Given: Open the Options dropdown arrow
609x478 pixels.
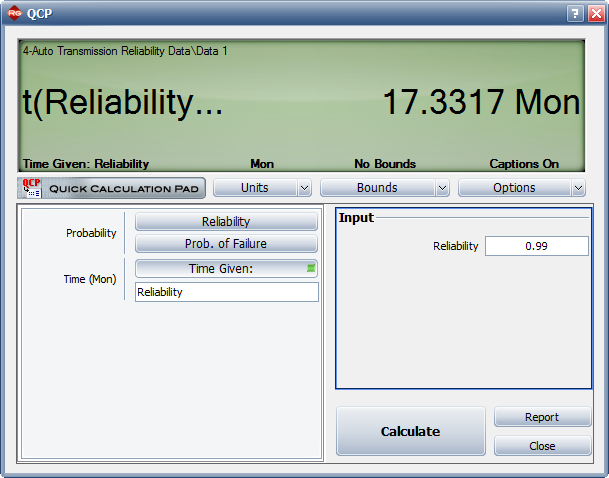Looking at the screenshot, I should 578,188.
